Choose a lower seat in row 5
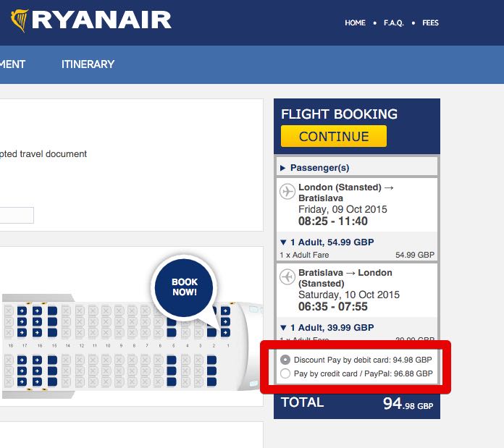The width and height of the screenshot is (504, 448). pyautogui.click(x=171, y=360)
